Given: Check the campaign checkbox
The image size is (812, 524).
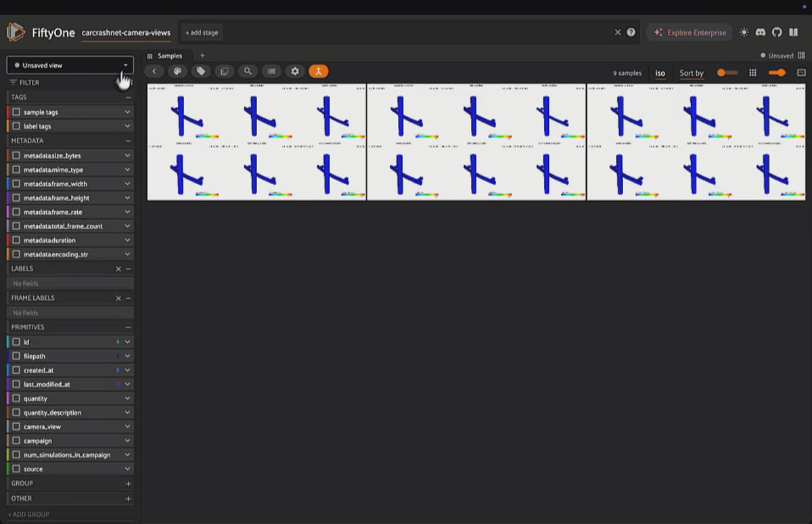Looking at the screenshot, I should pyautogui.click(x=16, y=441).
